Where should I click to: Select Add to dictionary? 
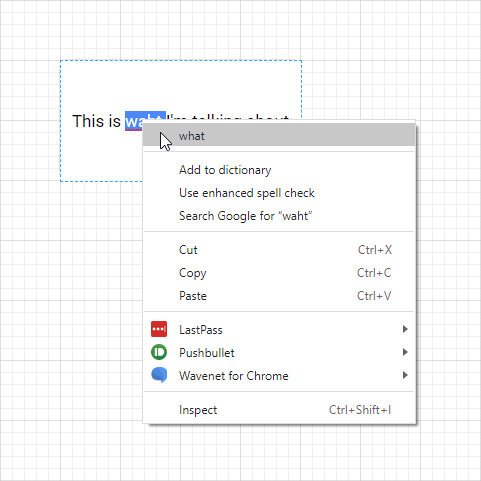[x=279, y=170]
